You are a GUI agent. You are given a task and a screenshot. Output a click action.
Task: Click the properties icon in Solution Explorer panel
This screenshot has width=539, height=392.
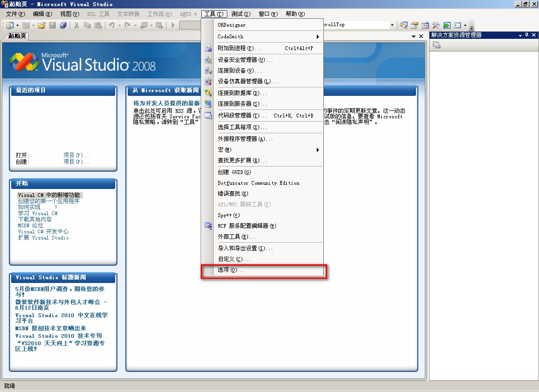[437, 44]
